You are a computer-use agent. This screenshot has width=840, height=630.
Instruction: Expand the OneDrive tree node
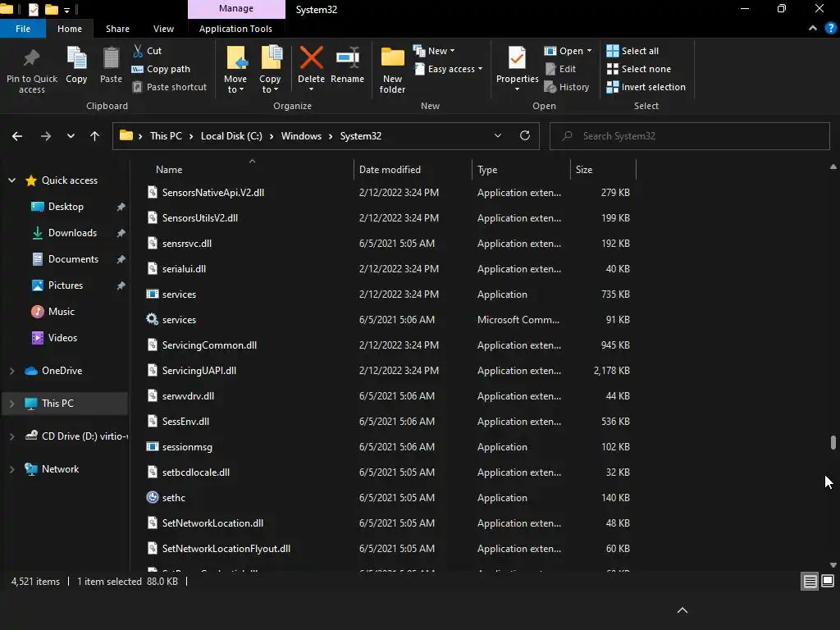click(x=11, y=371)
